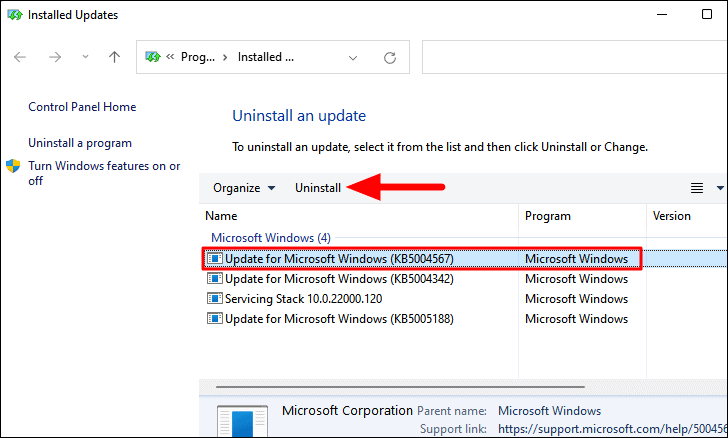Click the Microsoft Corporation publisher text
This screenshot has width=728, height=438.
[347, 411]
